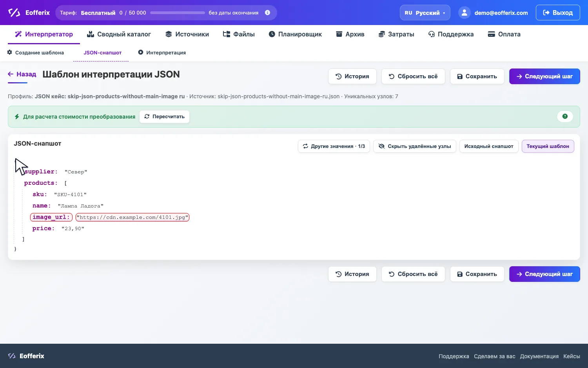
Task: Switch to the Файлы section
Action: point(239,34)
